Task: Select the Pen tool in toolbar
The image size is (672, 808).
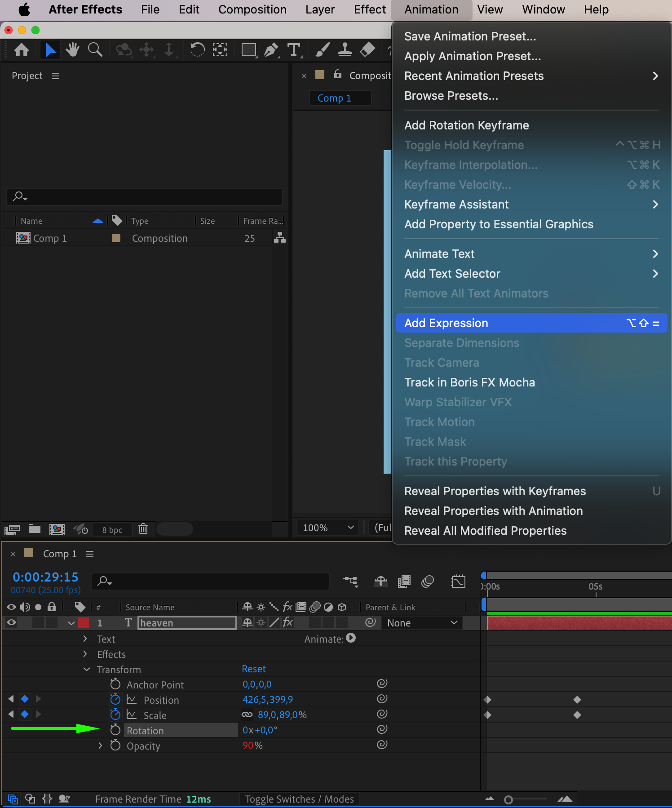Action: pyautogui.click(x=270, y=50)
